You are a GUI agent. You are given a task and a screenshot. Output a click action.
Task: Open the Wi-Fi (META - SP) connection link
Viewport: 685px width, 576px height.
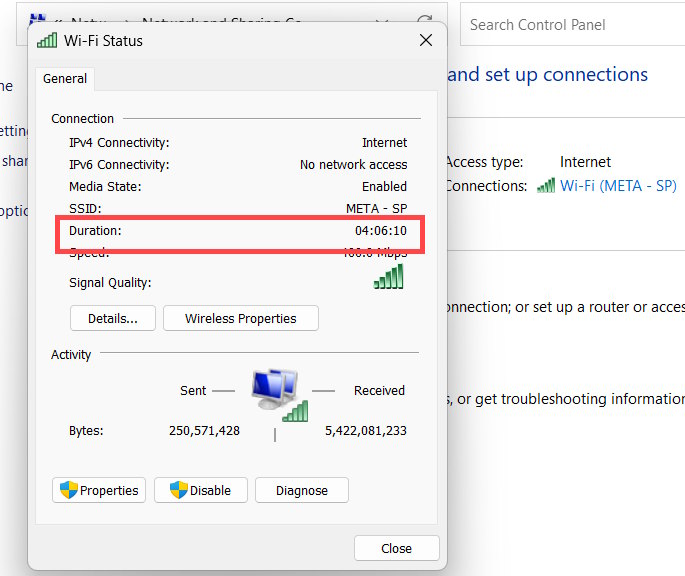pyautogui.click(x=618, y=186)
